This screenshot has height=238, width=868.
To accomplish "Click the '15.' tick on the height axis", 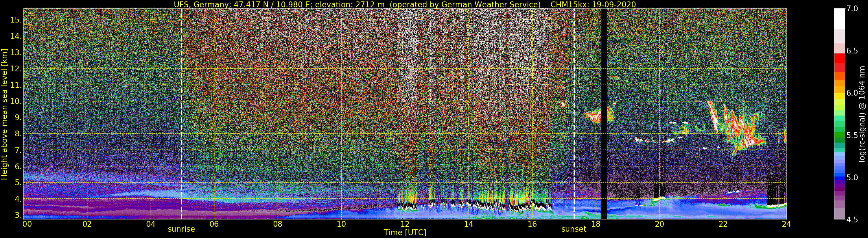I will tap(16, 20).
